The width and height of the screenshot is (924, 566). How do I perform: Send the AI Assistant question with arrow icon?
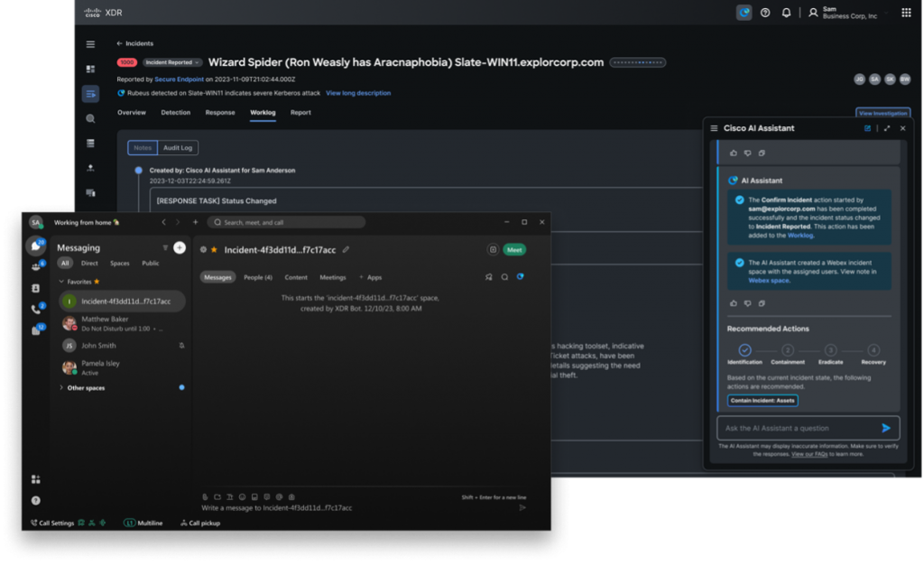coord(885,428)
